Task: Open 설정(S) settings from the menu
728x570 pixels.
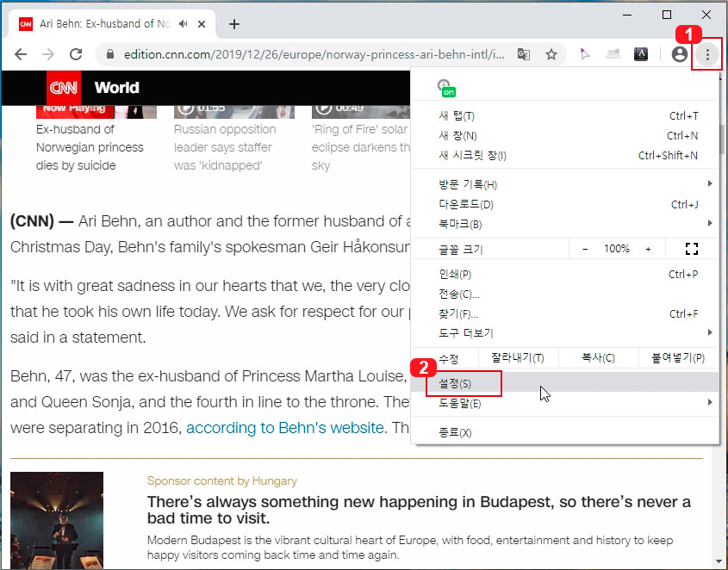Action: tap(565, 383)
